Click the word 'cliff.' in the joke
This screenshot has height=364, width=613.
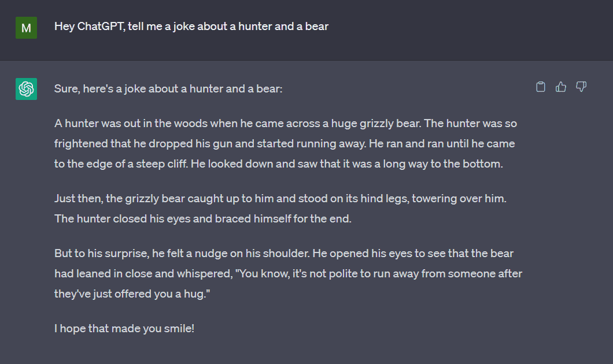[x=178, y=164]
